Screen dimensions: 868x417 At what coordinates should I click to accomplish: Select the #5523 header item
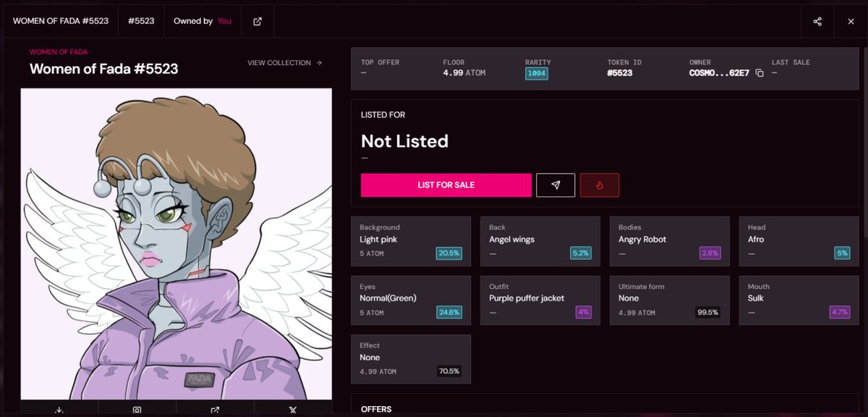point(141,21)
